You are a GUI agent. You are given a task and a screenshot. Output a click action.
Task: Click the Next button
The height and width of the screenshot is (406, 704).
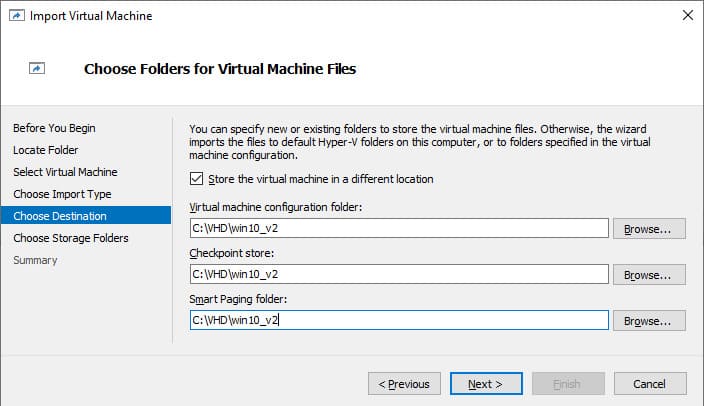click(x=486, y=384)
